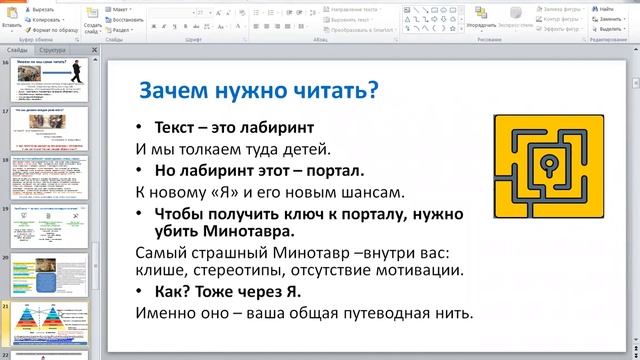
Task: Select slide 20 thumbnail
Action: click(x=49, y=275)
